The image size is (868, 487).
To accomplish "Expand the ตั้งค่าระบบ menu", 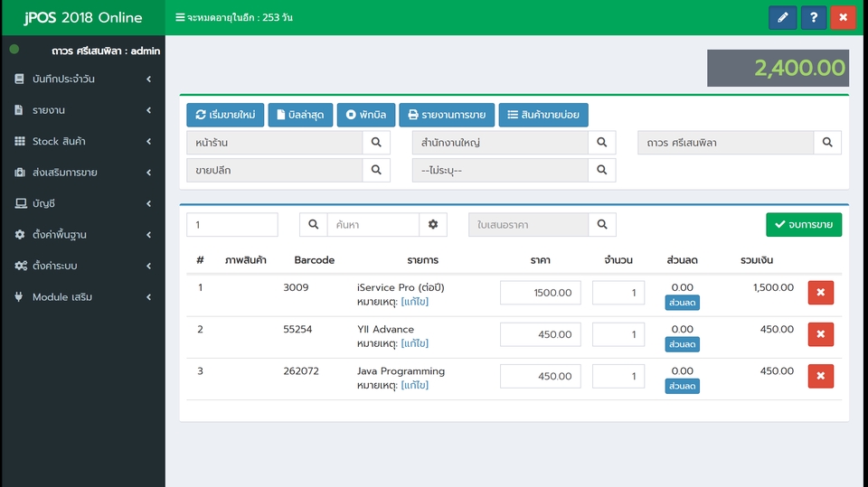I will point(83,266).
